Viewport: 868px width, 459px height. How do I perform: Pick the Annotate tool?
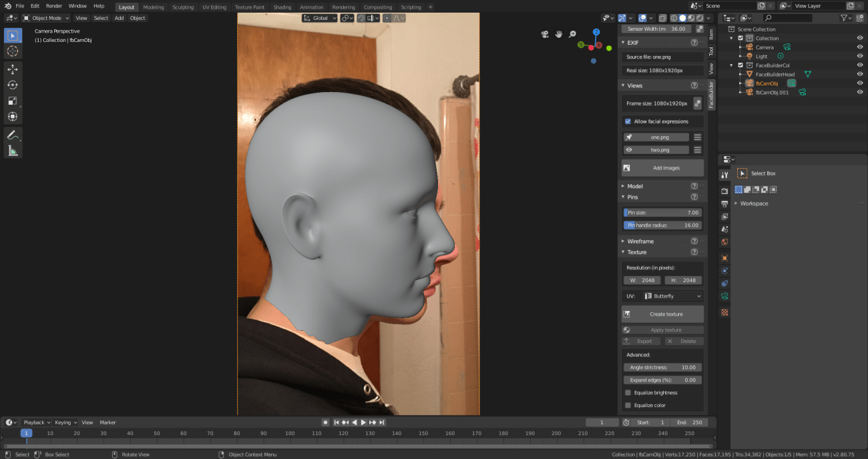(x=13, y=135)
